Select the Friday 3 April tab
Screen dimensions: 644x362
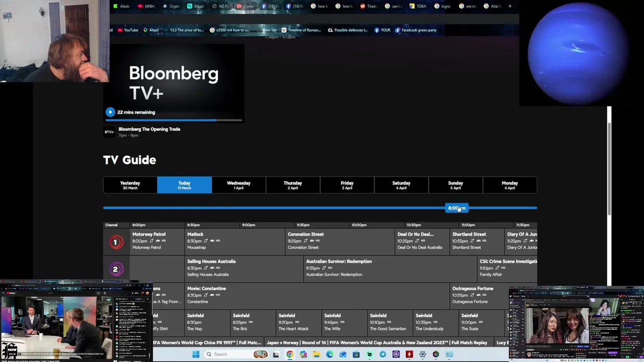pos(347,185)
